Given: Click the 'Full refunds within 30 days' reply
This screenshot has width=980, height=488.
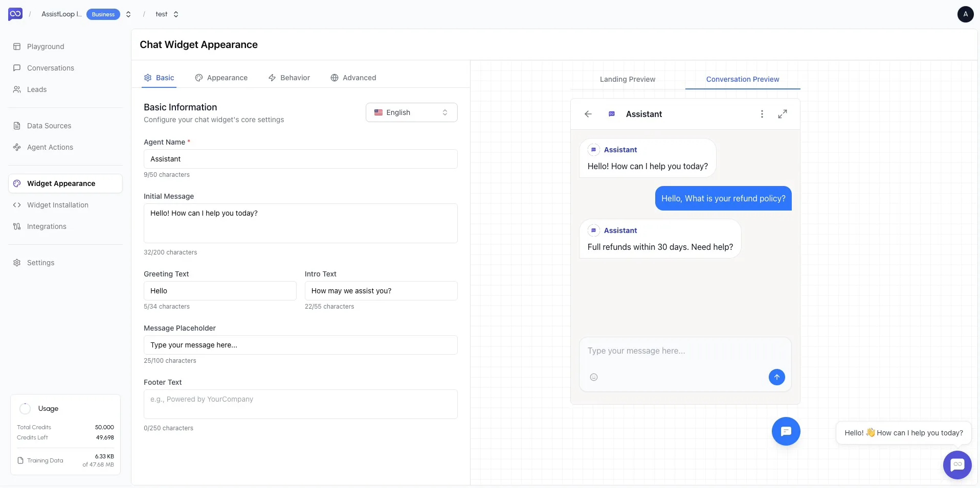Looking at the screenshot, I should click(x=660, y=239).
